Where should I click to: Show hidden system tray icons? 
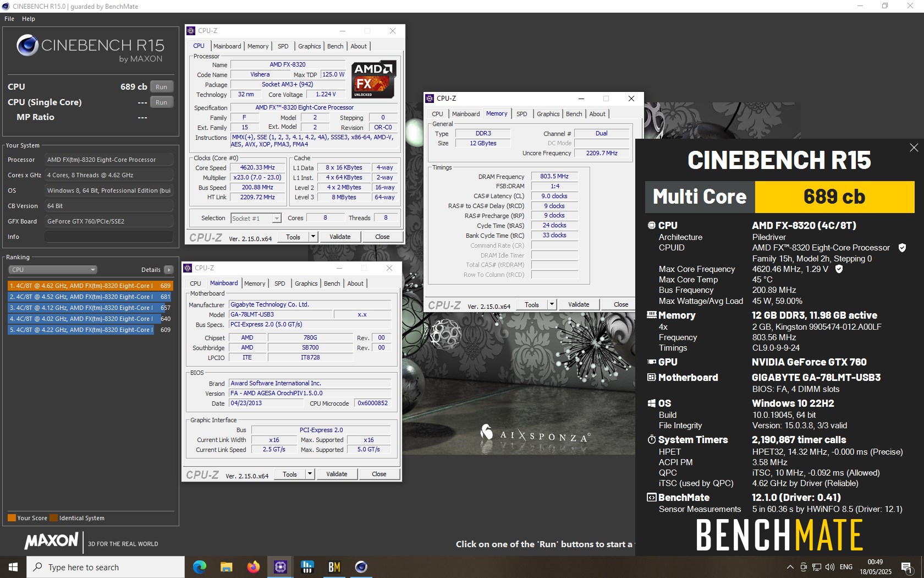click(790, 567)
